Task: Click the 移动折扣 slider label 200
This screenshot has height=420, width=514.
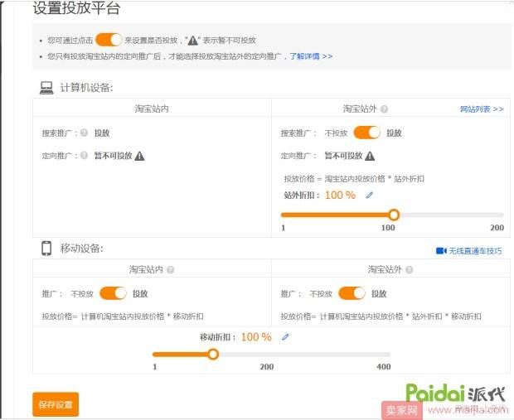Action: coord(266,367)
